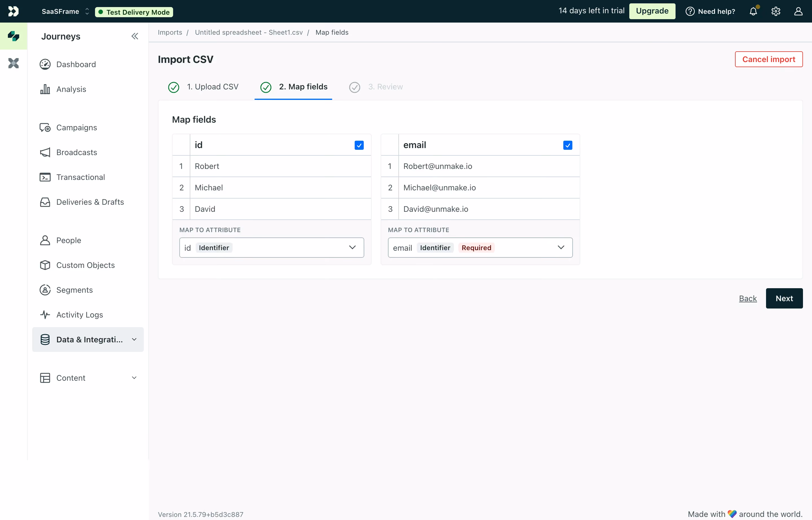
Task: Open Custom Objects
Action: coord(88,265)
